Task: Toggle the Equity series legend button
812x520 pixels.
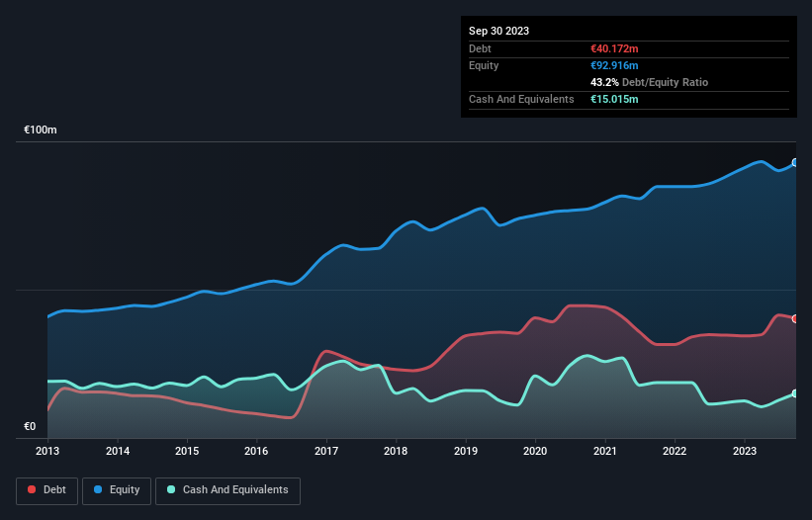Action: coord(117,490)
